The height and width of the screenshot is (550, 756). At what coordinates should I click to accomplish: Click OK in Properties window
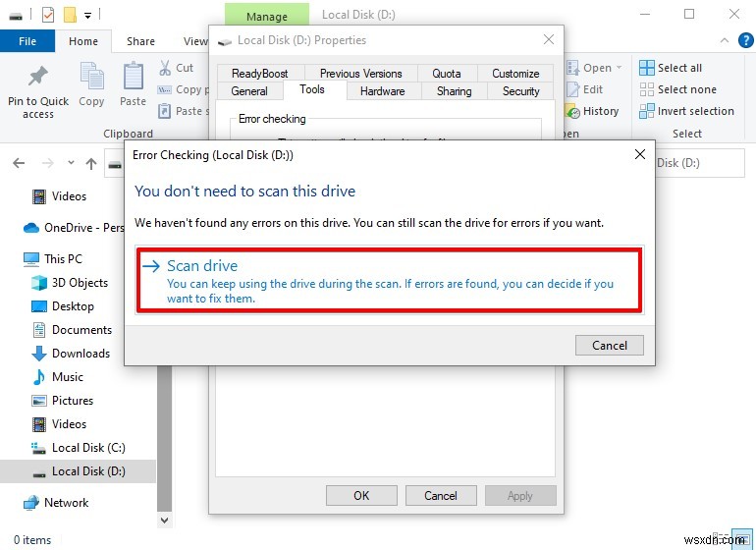pyautogui.click(x=361, y=495)
